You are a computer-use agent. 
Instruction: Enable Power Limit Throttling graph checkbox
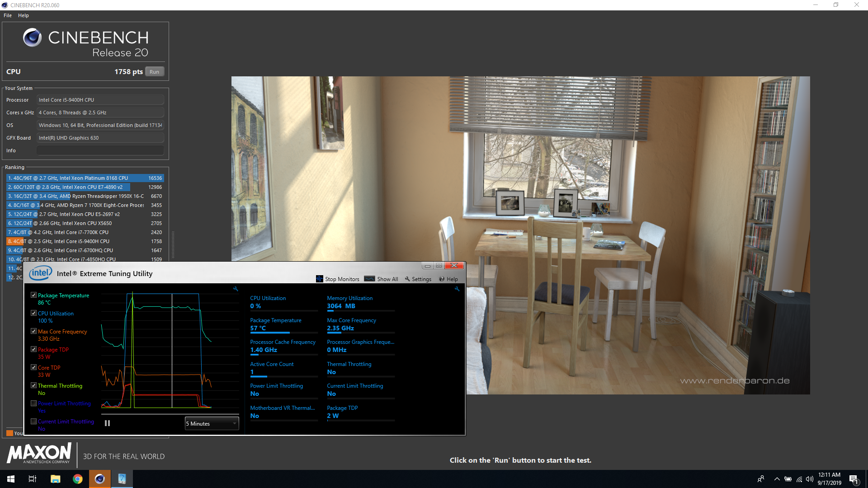pyautogui.click(x=33, y=404)
